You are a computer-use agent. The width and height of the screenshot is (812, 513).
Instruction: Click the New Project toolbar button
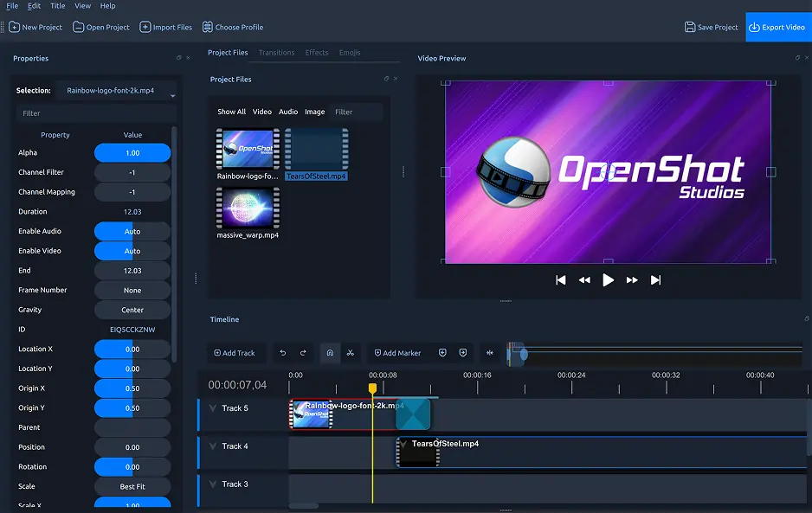coord(35,27)
